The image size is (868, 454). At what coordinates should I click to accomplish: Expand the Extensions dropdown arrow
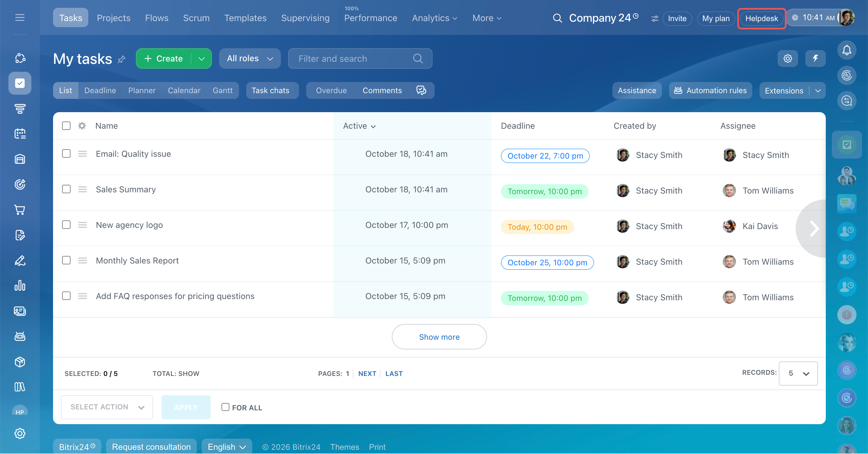(x=818, y=91)
